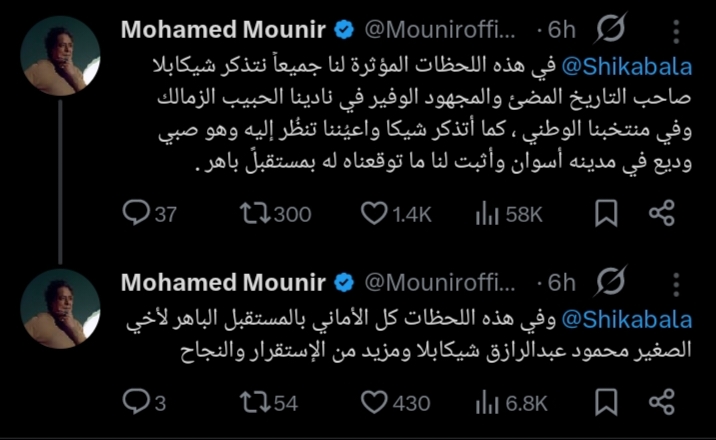Image resolution: width=716 pixels, height=440 pixels.
Task: Open Mohamed Mounir's avatar on second tweet
Action: 60,308
